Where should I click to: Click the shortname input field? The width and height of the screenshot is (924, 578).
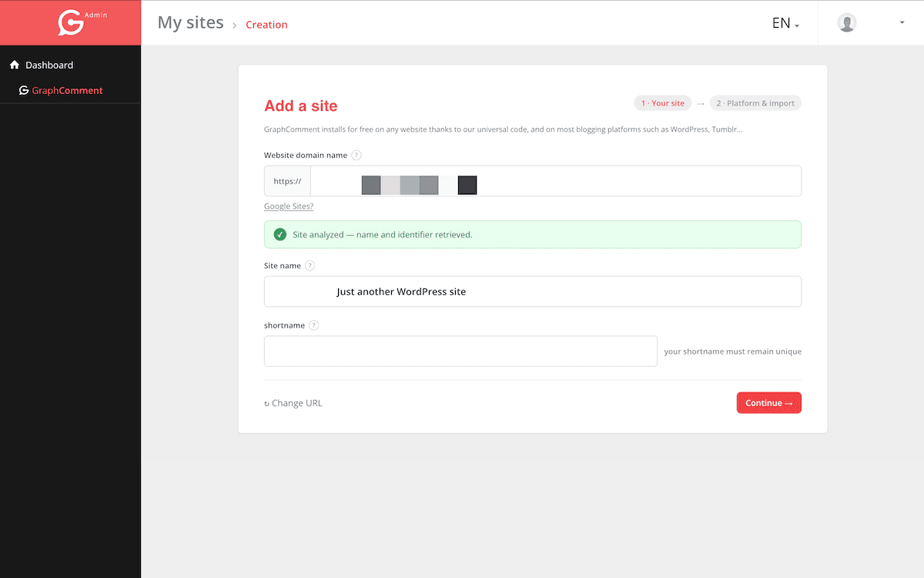(460, 351)
